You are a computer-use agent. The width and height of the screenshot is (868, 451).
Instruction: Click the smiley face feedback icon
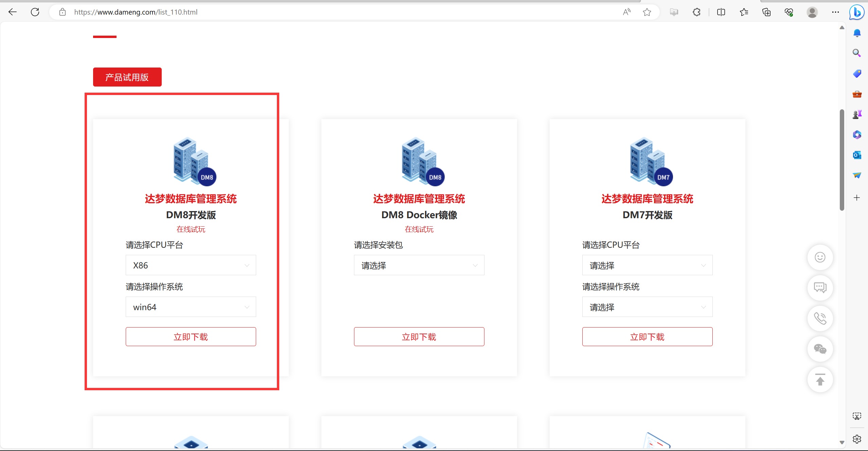coord(820,257)
